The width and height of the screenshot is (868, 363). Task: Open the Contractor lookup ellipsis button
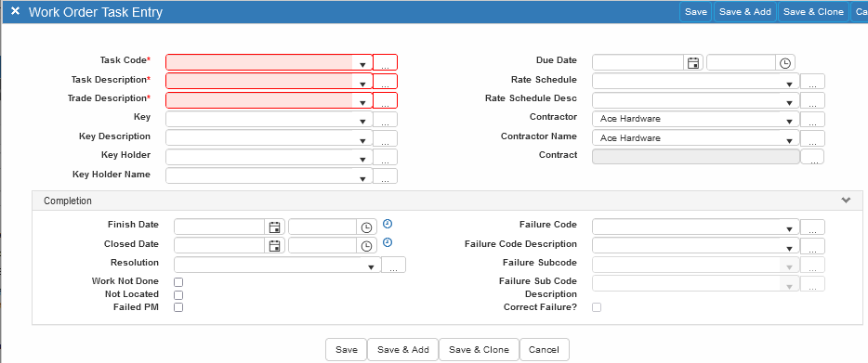[812, 119]
